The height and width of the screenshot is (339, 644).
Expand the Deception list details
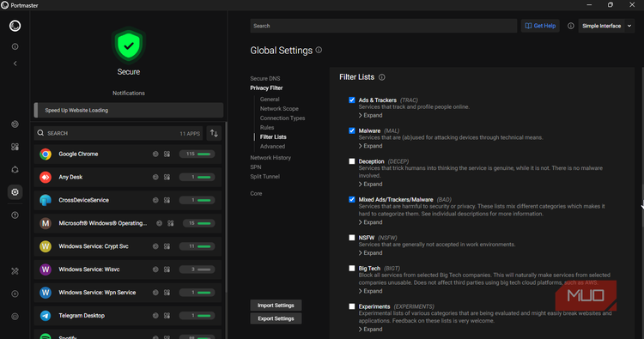(370, 185)
